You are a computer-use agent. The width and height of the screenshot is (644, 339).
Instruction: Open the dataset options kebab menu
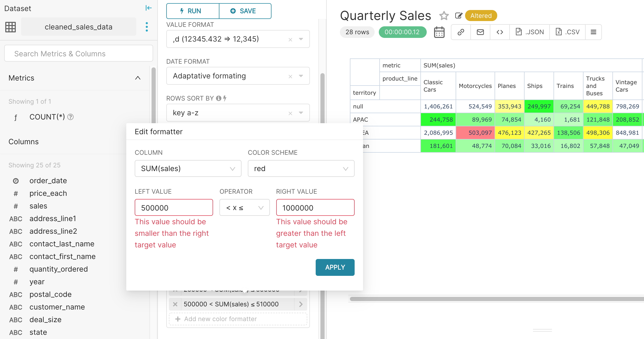coord(147,27)
